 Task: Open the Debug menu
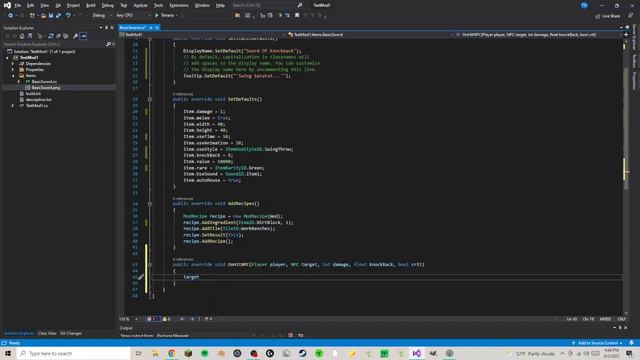tap(108, 5)
